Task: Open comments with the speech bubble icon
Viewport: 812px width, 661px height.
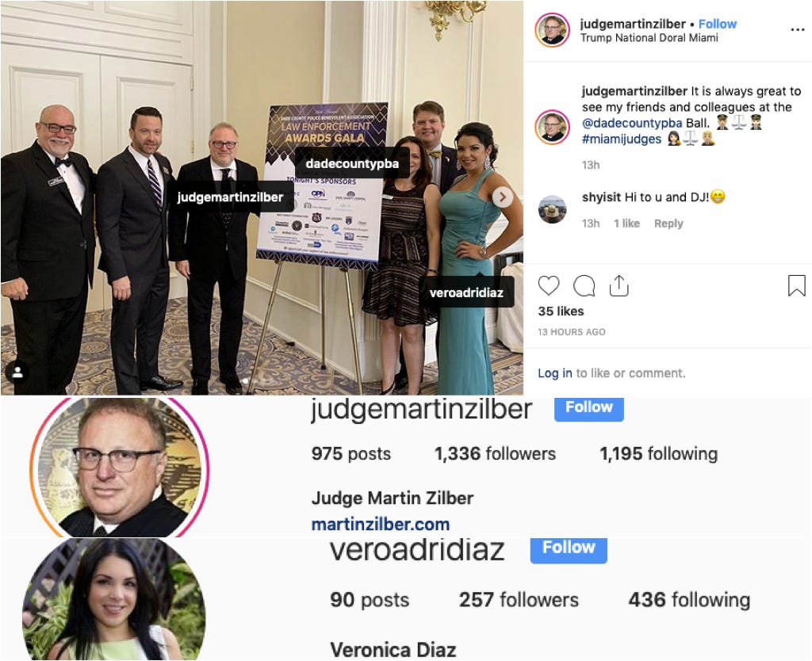Action: [x=584, y=286]
